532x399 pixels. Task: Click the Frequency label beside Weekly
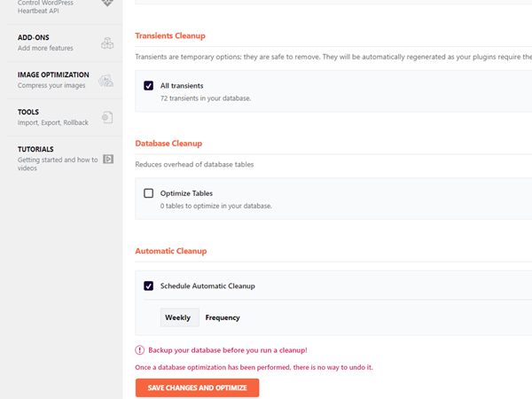[223, 317]
